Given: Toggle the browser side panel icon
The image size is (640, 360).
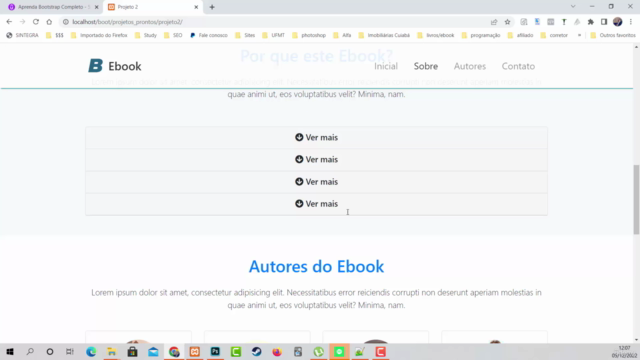Looking at the screenshot, I should (x=604, y=22).
